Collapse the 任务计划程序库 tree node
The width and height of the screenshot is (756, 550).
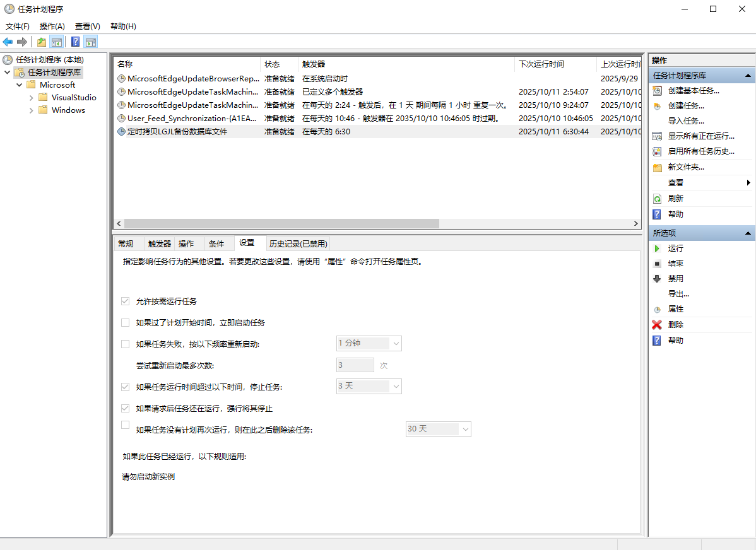(7, 73)
